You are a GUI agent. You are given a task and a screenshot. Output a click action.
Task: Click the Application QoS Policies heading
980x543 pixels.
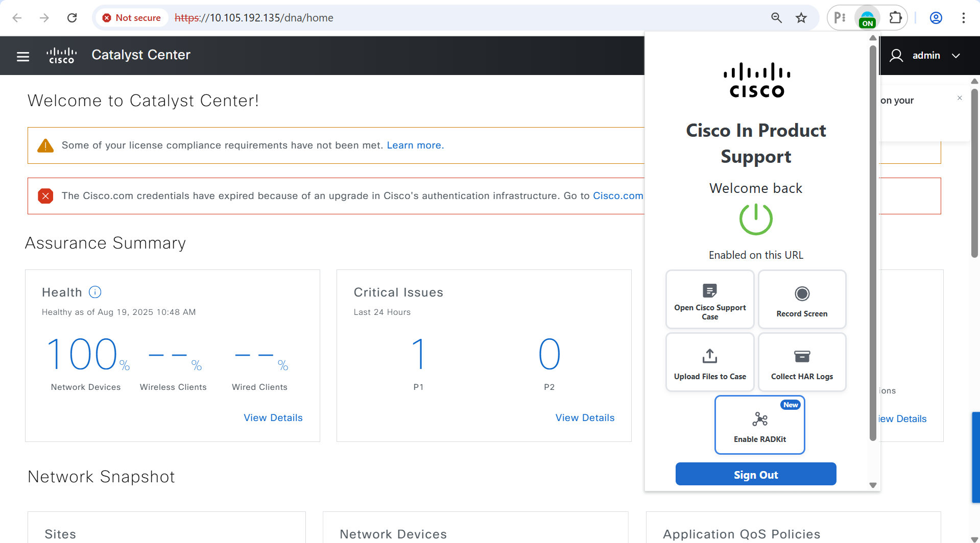[x=742, y=534]
